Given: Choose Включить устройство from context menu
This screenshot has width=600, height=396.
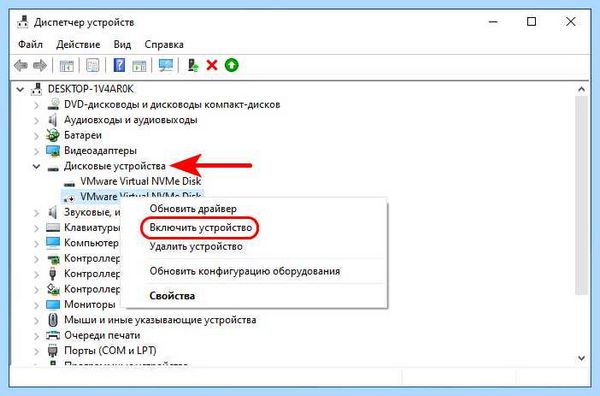Looking at the screenshot, I should 201,228.
